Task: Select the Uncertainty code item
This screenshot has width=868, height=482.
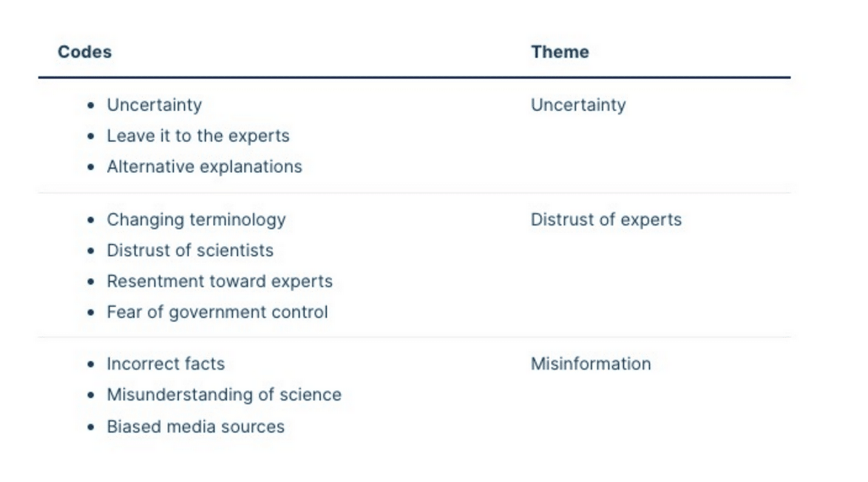Action: pyautogui.click(x=155, y=105)
